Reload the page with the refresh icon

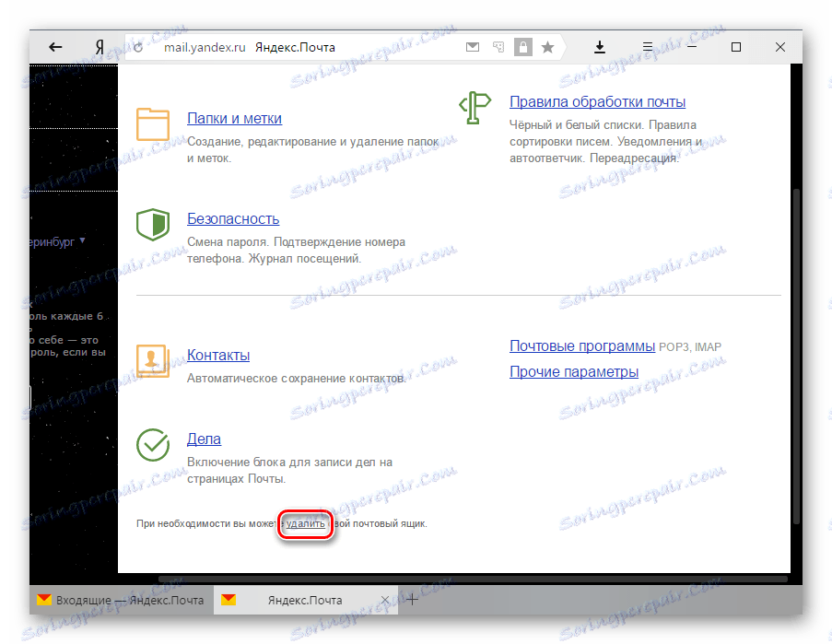coord(138,48)
